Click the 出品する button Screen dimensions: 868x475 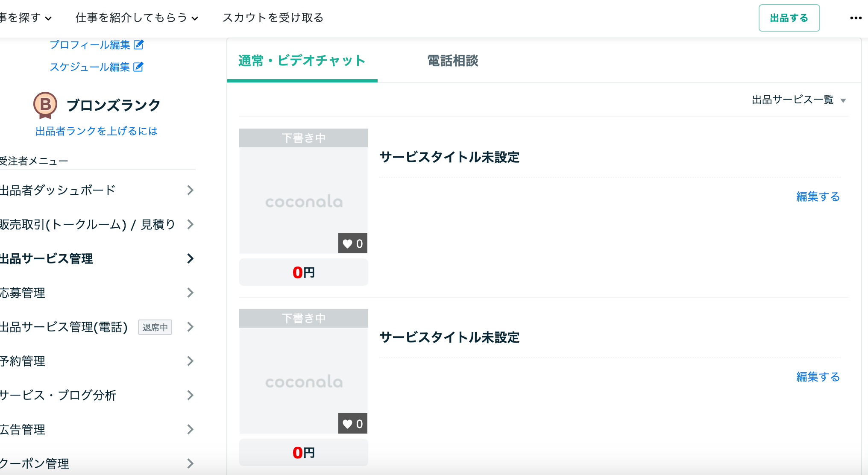(789, 18)
